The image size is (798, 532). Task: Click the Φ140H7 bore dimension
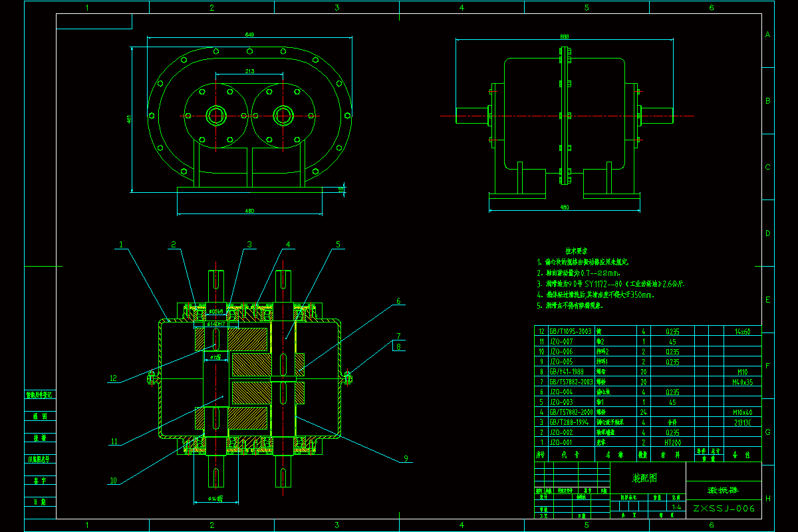[217, 323]
